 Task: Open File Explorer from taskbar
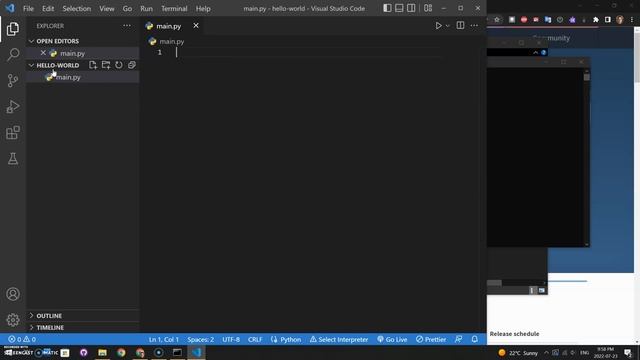tap(102, 352)
